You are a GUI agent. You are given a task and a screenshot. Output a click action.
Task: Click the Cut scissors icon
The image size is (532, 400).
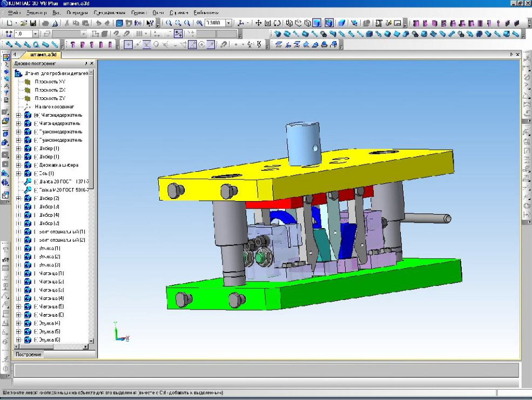tap(67, 23)
